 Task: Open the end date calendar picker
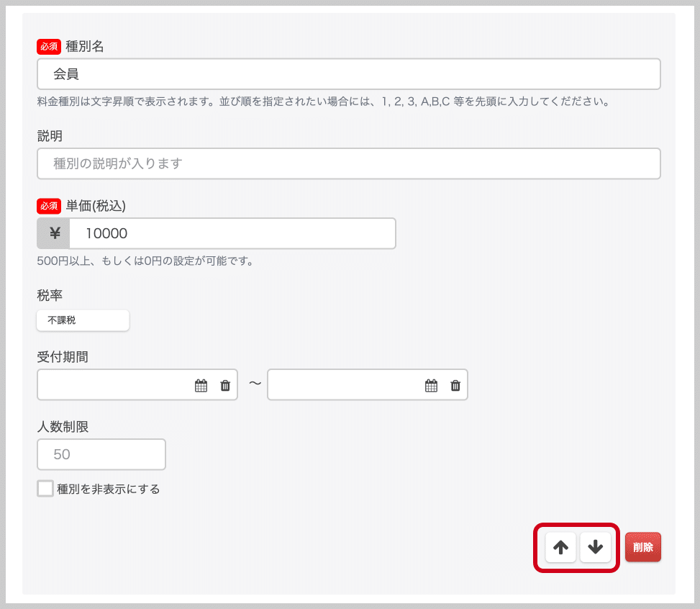click(431, 386)
